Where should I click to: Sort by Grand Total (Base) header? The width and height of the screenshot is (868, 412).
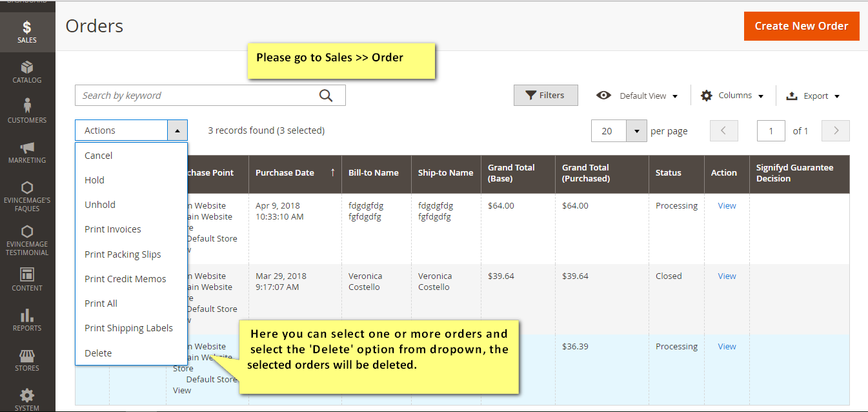518,174
